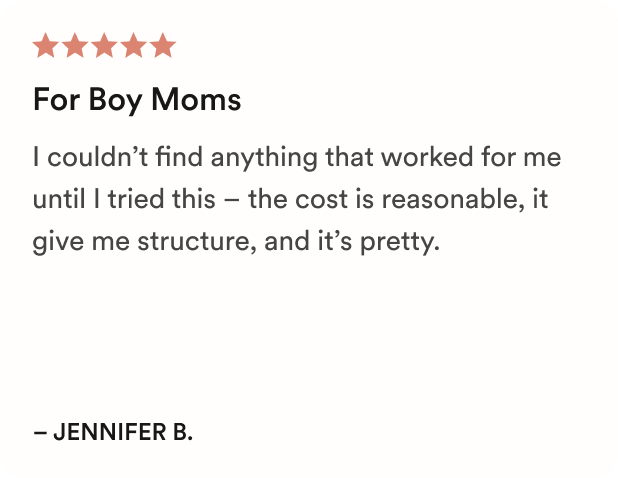Click the word "cost" in the review
618x478 pixels.
(321, 199)
